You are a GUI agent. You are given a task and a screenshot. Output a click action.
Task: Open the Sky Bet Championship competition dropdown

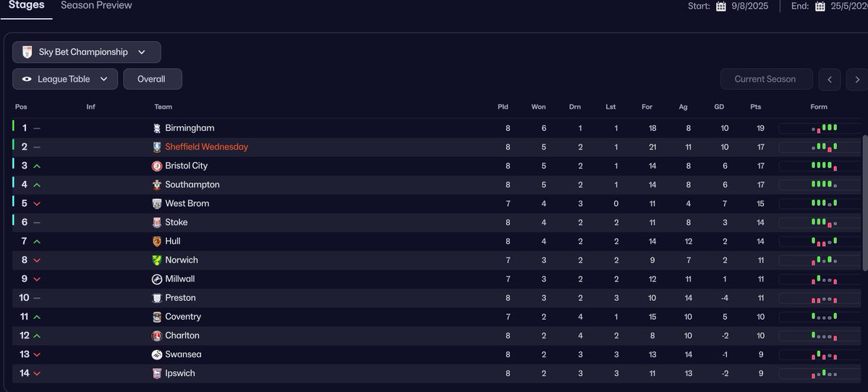[87, 52]
